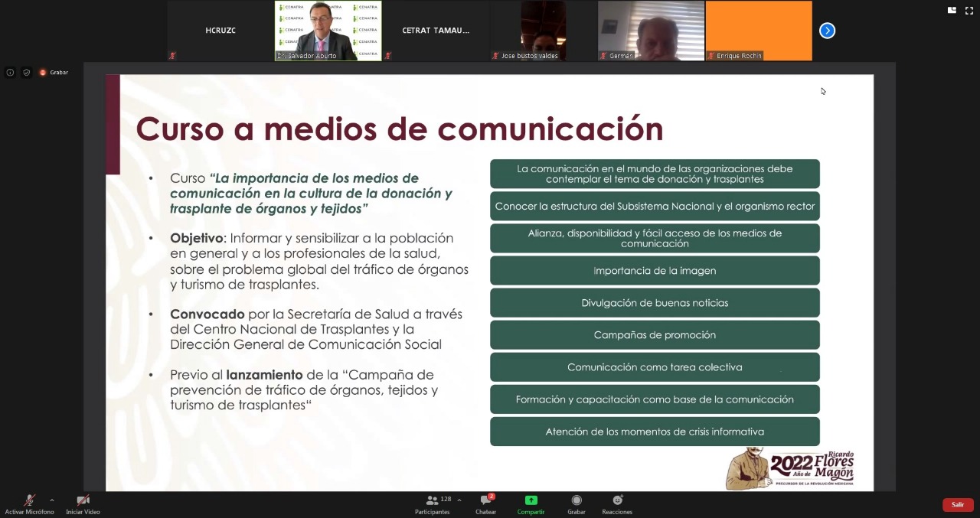Select Enrique Rochin's orange video tile
Viewport: 980px width, 518px height.
[758, 31]
